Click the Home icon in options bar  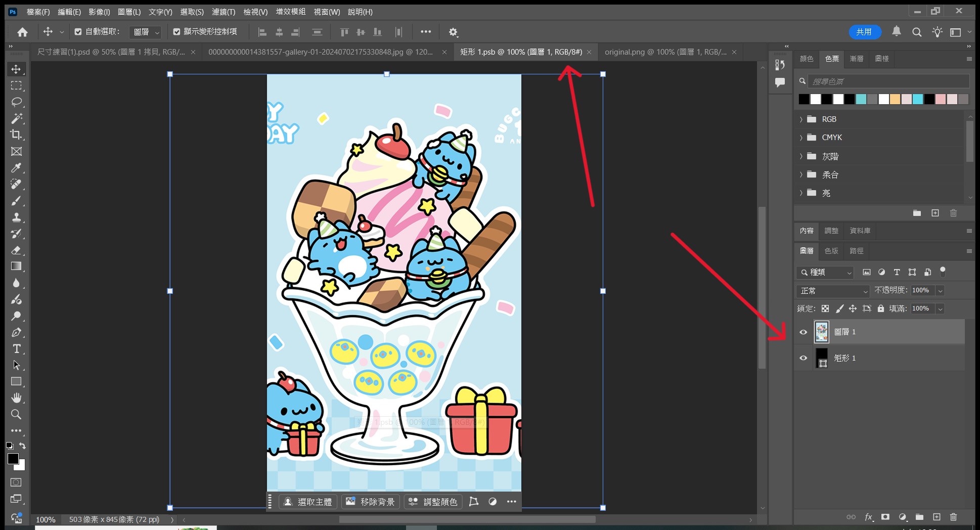click(x=22, y=32)
